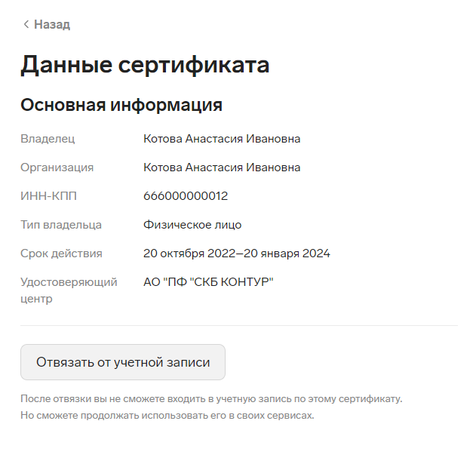Viewport: 476px width, 467px height.
Task: Click the Владелец field label
Action: pyautogui.click(x=48, y=139)
